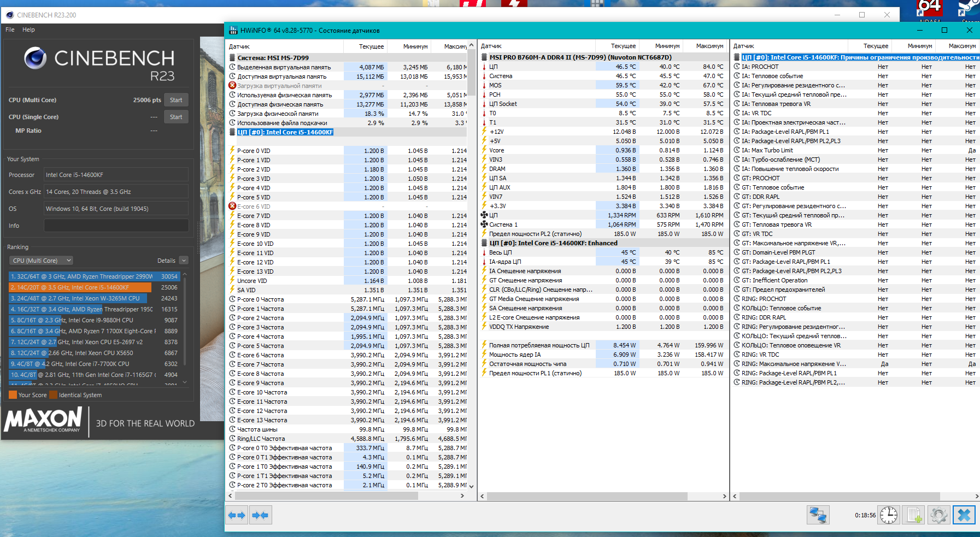Screen dimensions: 980x537
Task: Click the lightning icon of the Vcore row
Action: tap(484, 150)
